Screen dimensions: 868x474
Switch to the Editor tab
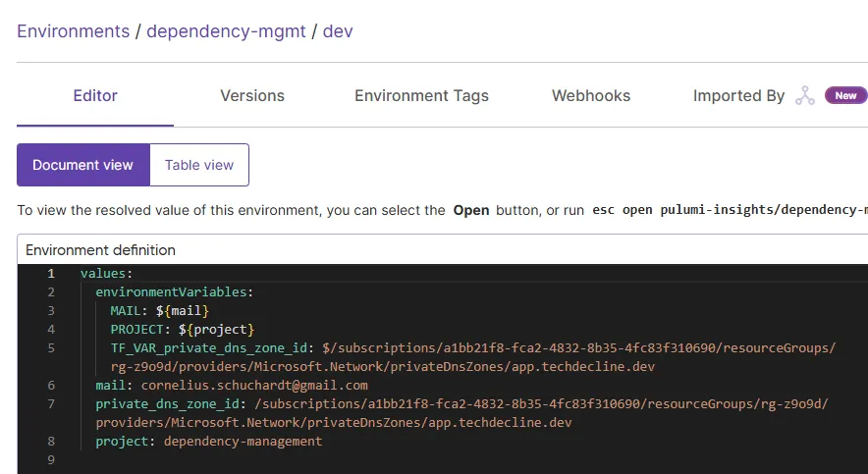95,96
